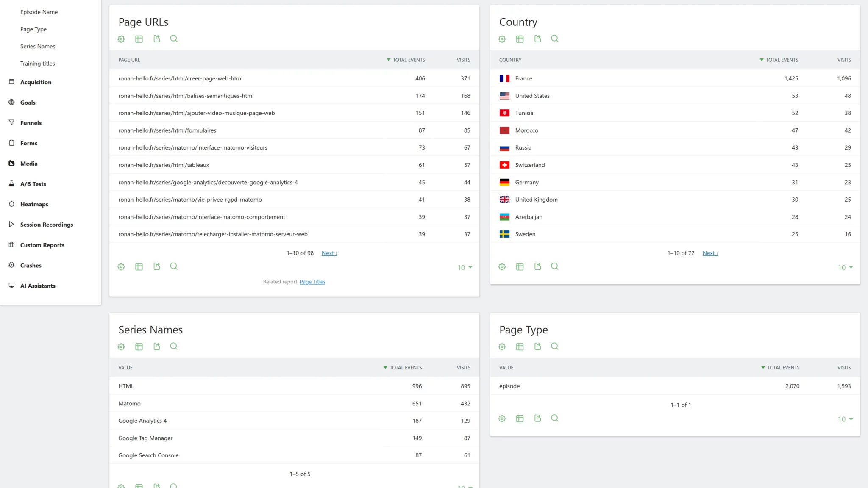The image size is (868, 488).
Task: Open row limit dropdown under Country table
Action: pos(846,268)
